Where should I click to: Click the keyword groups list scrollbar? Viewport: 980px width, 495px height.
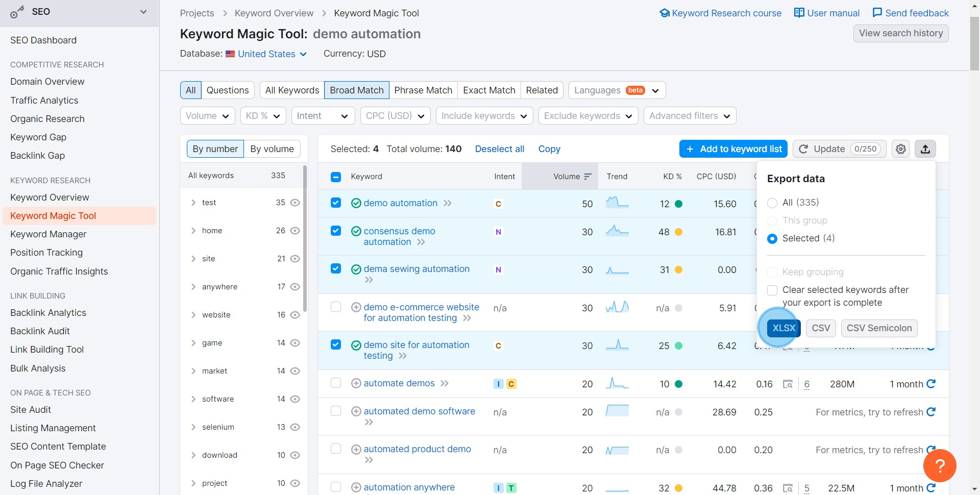[305, 238]
